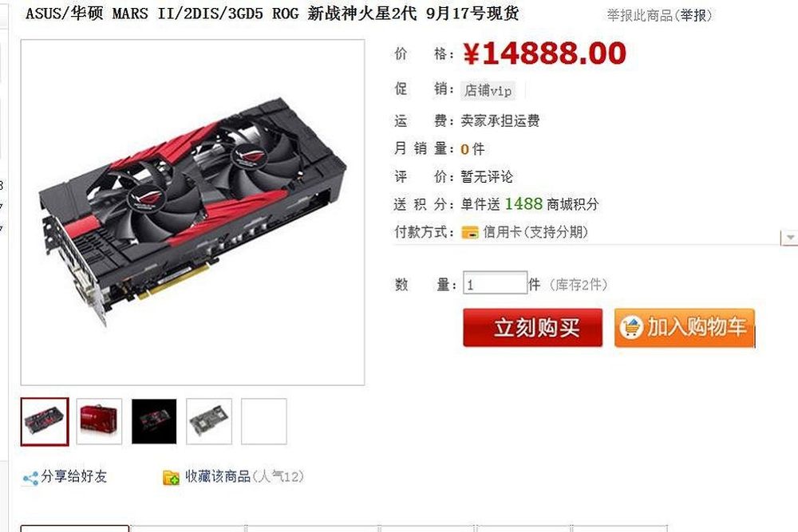Click the 信用卡(支持分期) payment option
798x532 pixels.
[535, 232]
